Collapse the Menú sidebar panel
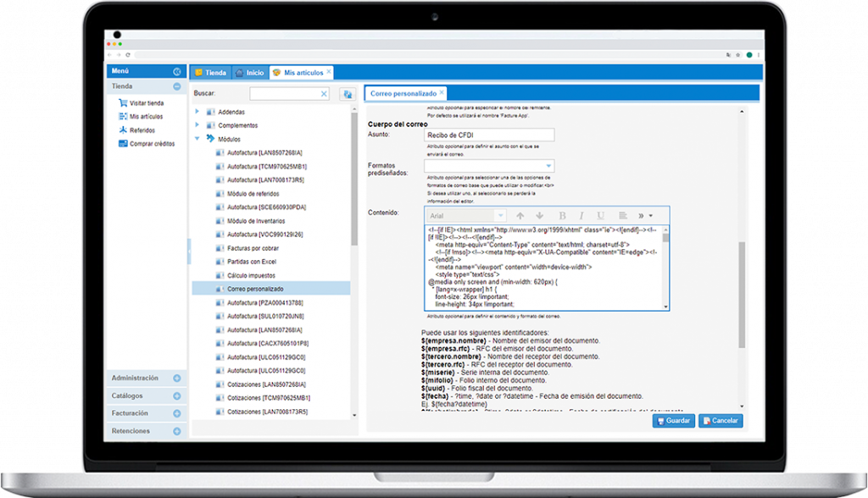 tap(177, 72)
